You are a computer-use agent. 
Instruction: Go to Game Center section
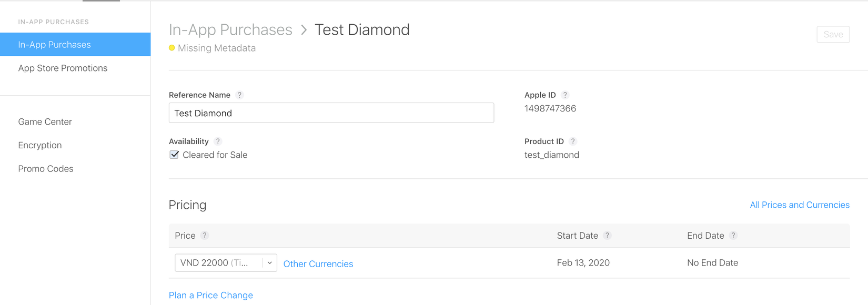coord(45,122)
